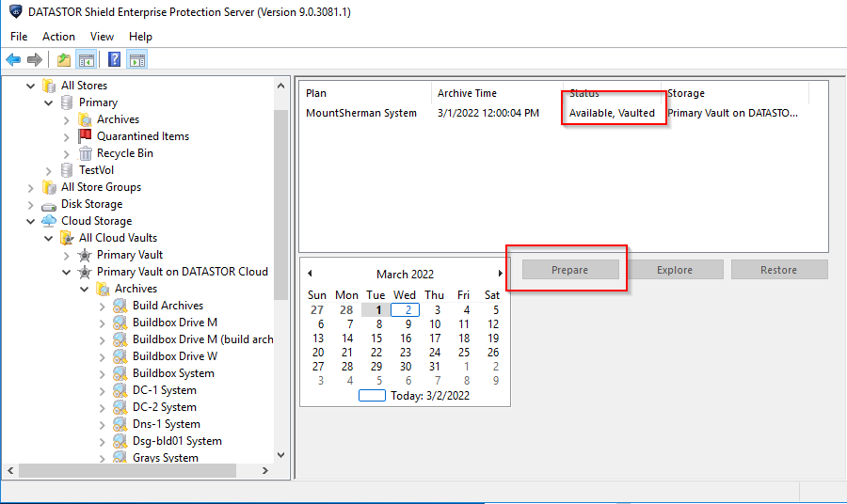The height and width of the screenshot is (504, 847).
Task: Toggle the action pane toolbar icon
Action: coord(137,60)
